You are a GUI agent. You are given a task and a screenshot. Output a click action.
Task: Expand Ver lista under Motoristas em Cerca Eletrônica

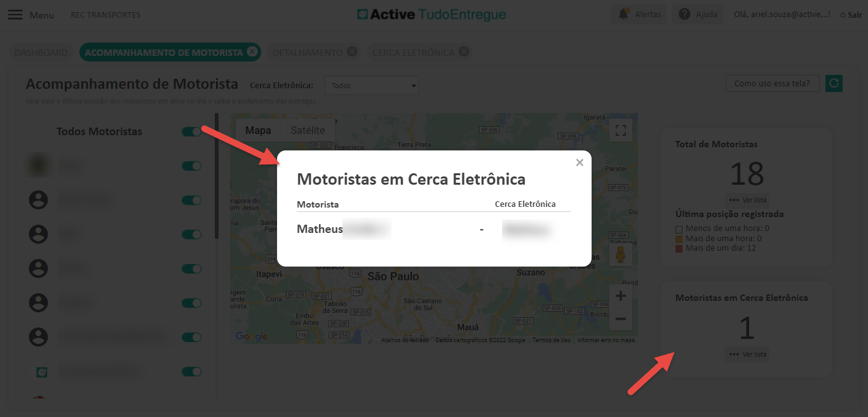[747, 354]
